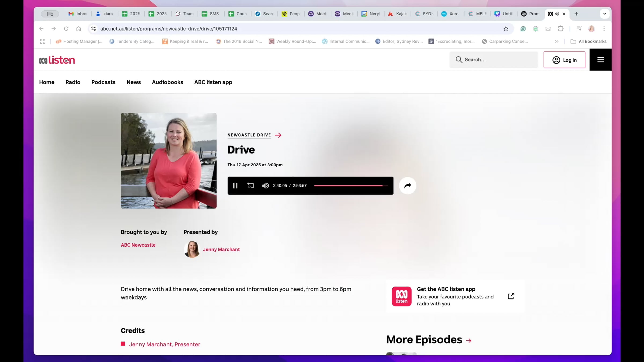The image size is (644, 362).
Task: Open a new browser tab
Action: 576,14
